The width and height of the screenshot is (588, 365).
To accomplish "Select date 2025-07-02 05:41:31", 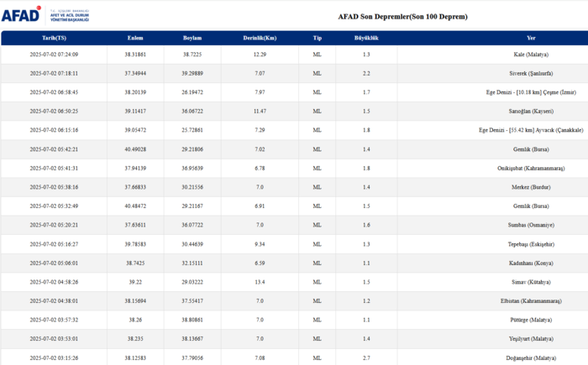I will click(54, 169).
